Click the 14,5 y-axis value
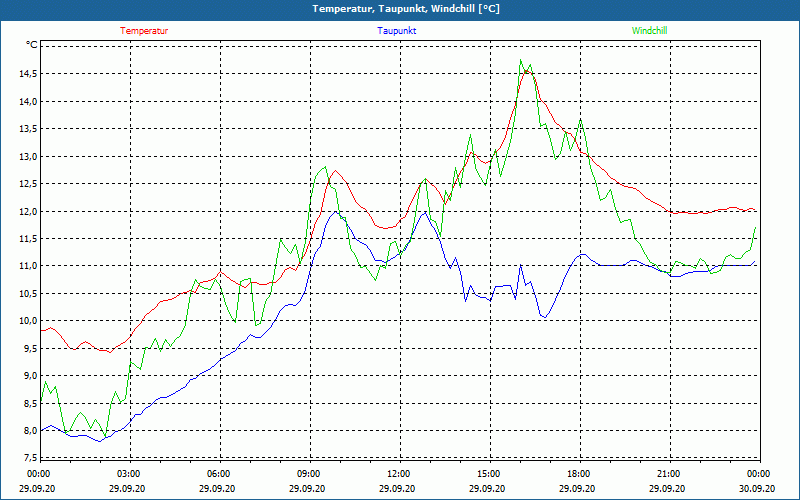This screenshot has height=500, width=800. coord(28,74)
